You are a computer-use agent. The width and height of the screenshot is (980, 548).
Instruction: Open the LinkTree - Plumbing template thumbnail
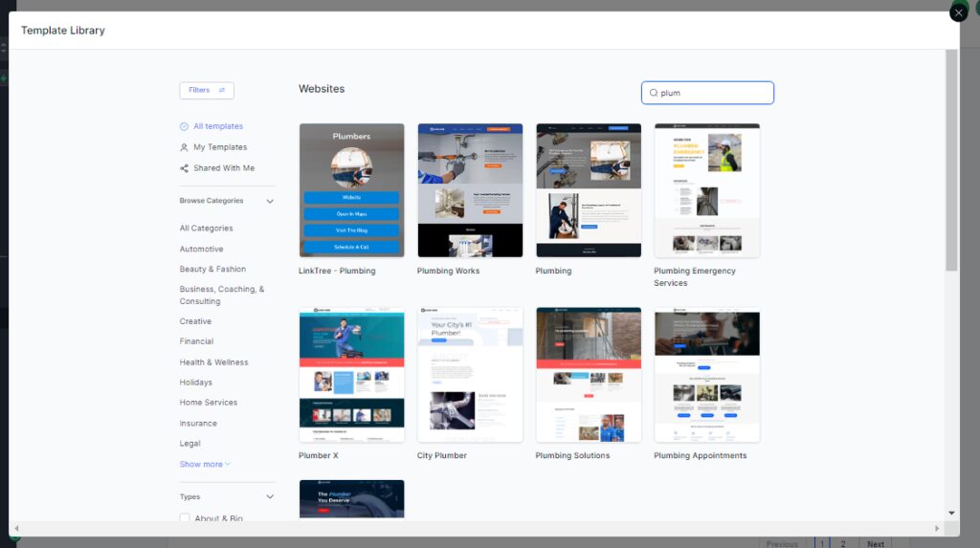point(351,190)
